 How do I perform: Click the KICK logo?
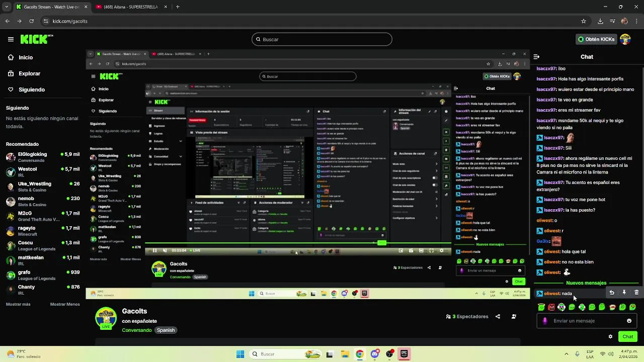(37, 39)
